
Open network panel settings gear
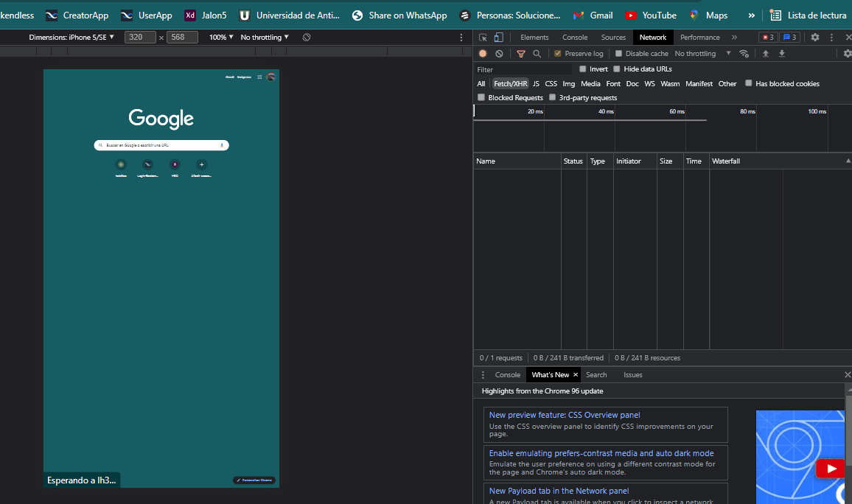847,53
